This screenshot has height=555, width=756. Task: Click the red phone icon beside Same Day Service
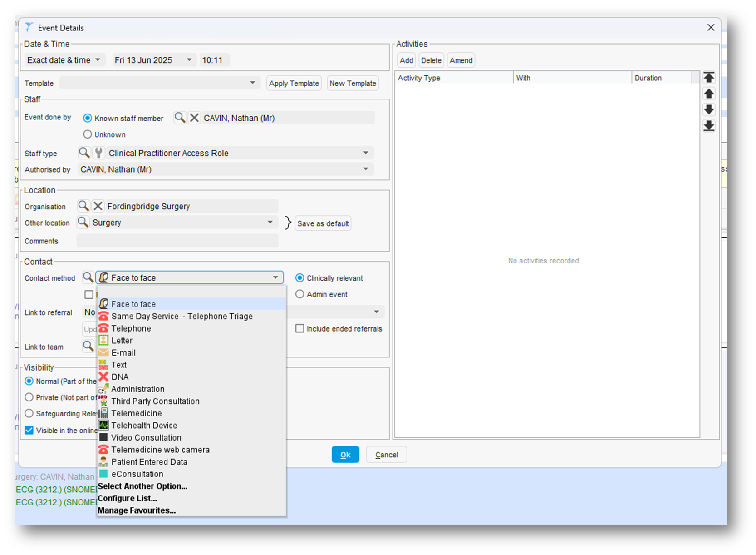pyautogui.click(x=103, y=316)
